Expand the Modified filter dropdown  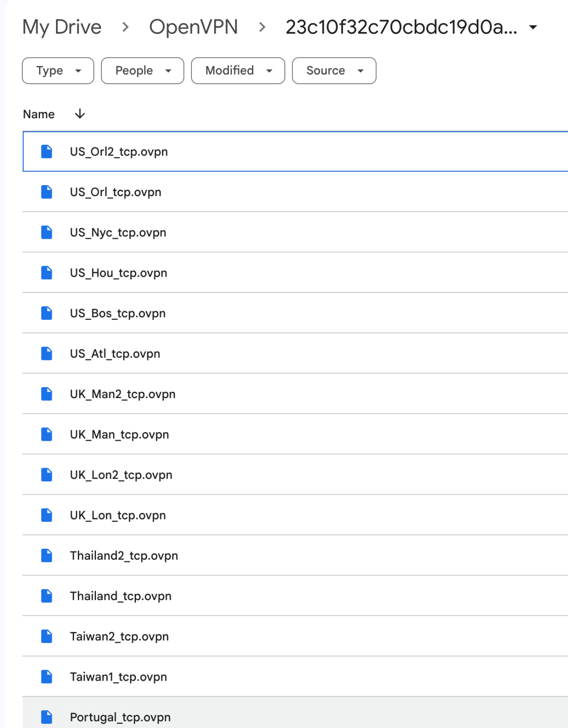click(238, 71)
